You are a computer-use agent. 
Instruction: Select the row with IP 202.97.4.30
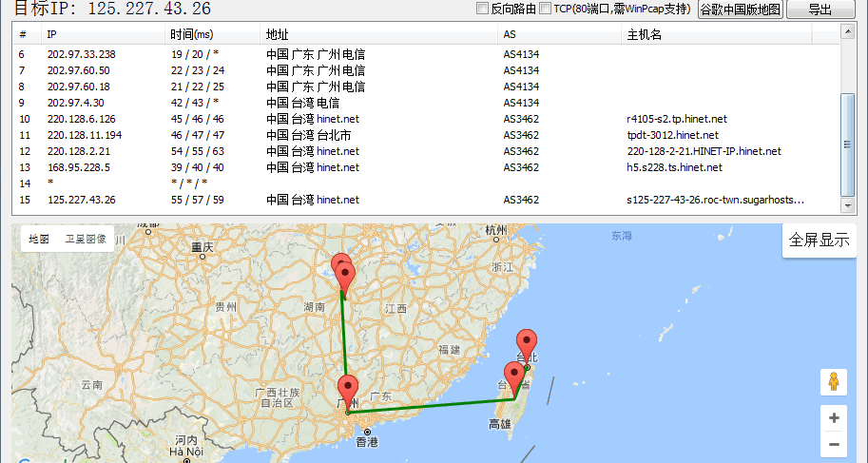tap(426, 103)
